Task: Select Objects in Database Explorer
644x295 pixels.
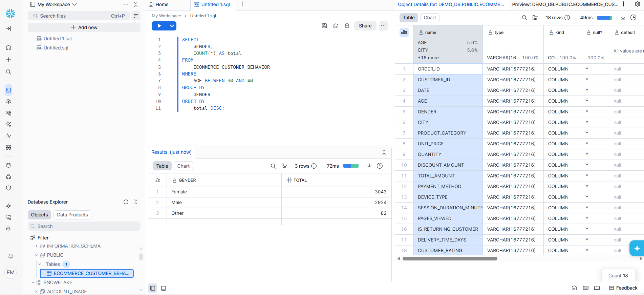Action: click(40, 215)
